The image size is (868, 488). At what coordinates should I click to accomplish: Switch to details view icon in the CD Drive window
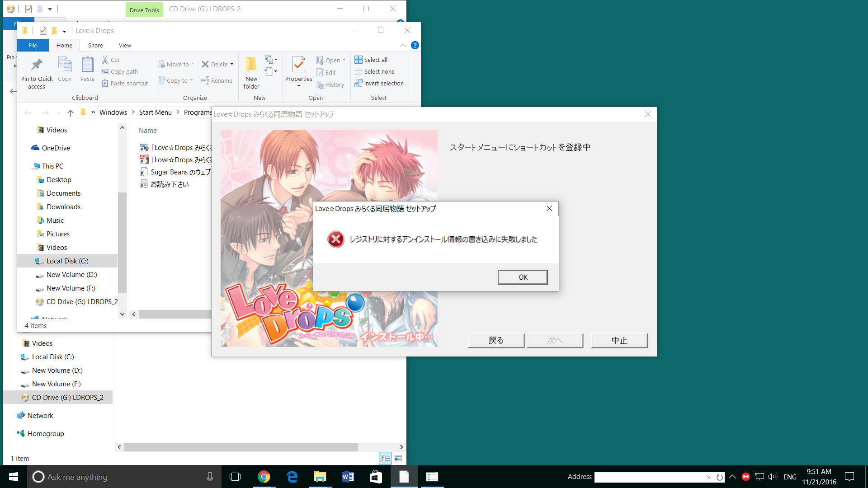pyautogui.click(x=385, y=458)
